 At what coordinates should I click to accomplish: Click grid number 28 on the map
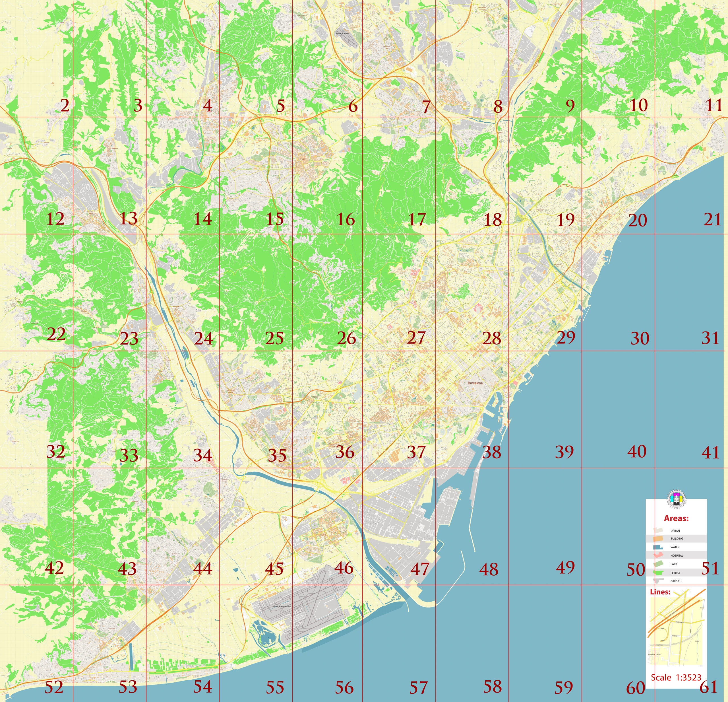point(491,338)
